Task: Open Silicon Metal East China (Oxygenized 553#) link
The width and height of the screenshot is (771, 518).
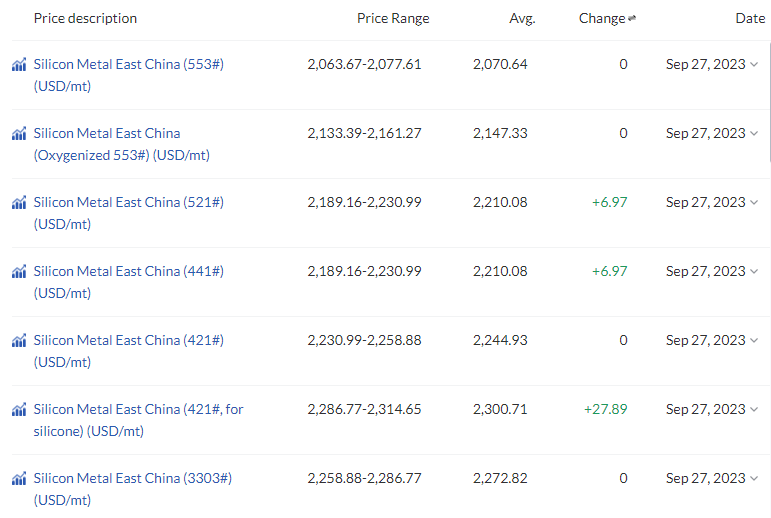Action: point(122,144)
